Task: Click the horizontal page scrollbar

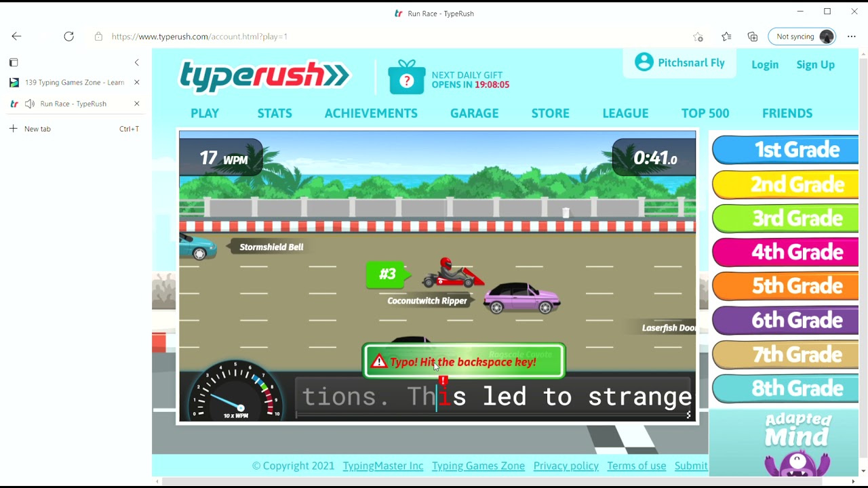Action: coord(492,482)
